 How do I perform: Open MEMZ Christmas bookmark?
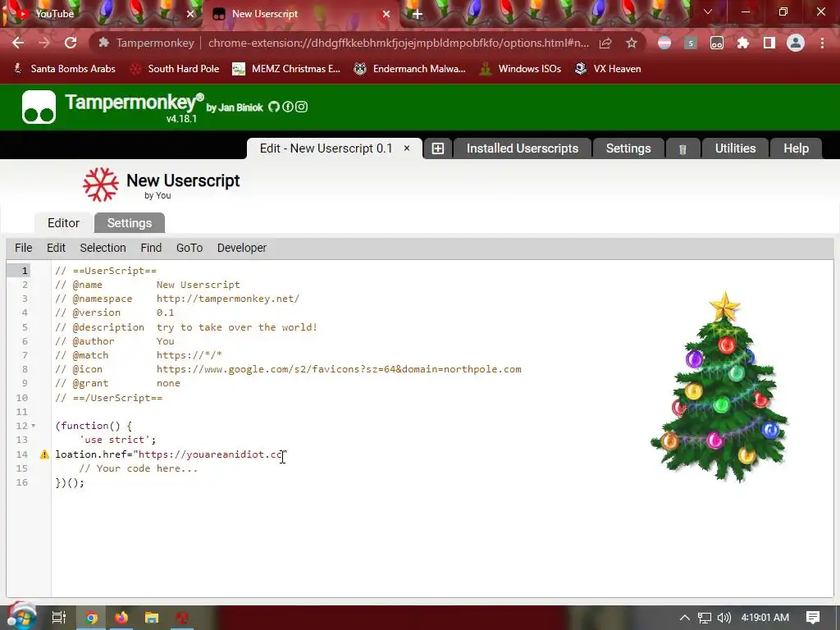[x=286, y=69]
